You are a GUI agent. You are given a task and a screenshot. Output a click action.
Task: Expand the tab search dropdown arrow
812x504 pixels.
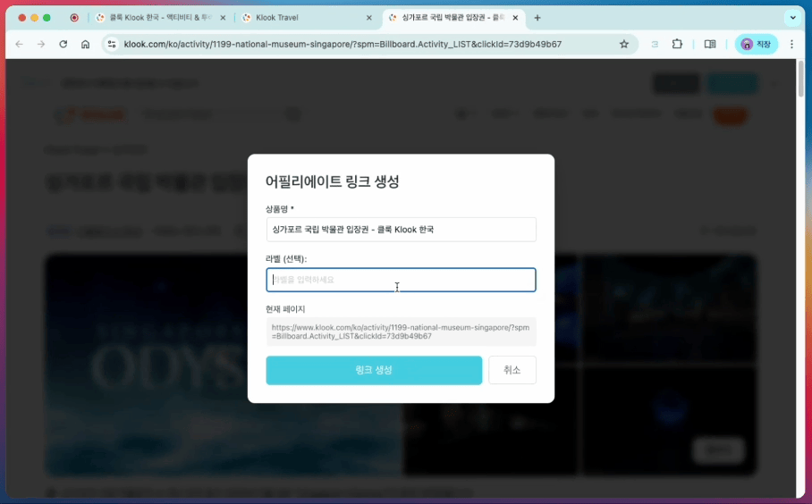coord(793,18)
